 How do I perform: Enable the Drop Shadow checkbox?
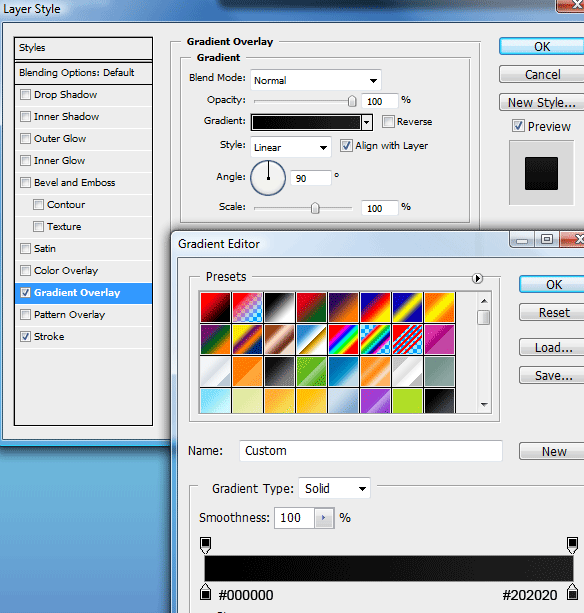click(25, 95)
